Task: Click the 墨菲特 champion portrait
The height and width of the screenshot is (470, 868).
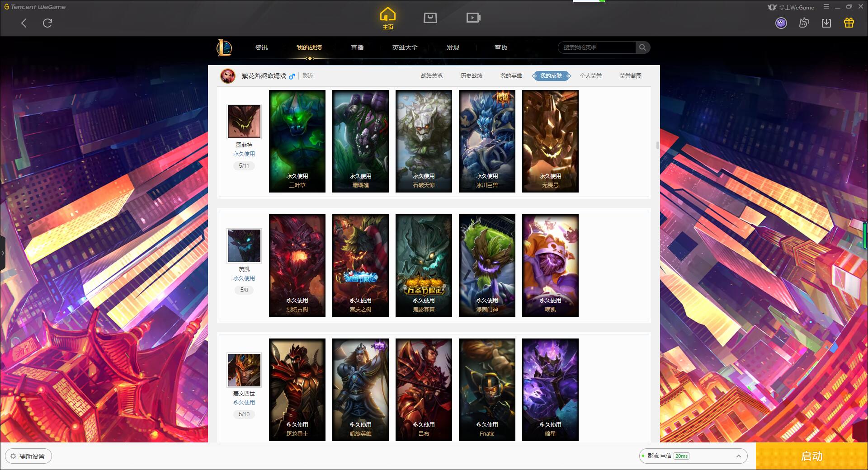Action: coord(244,122)
